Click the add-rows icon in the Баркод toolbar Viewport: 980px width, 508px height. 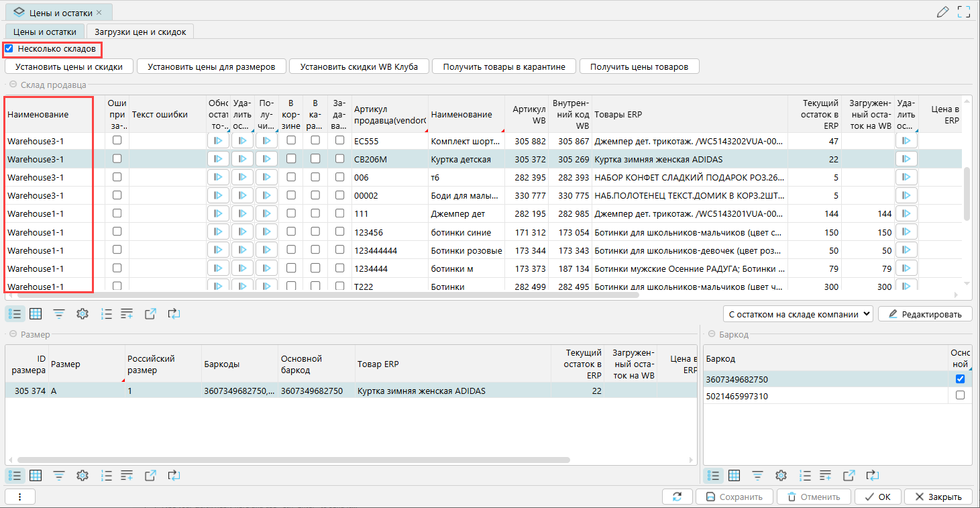click(x=825, y=475)
